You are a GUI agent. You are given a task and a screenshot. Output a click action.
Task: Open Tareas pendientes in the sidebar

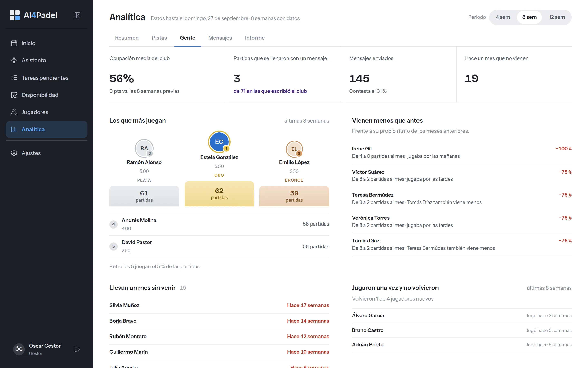pos(46,78)
